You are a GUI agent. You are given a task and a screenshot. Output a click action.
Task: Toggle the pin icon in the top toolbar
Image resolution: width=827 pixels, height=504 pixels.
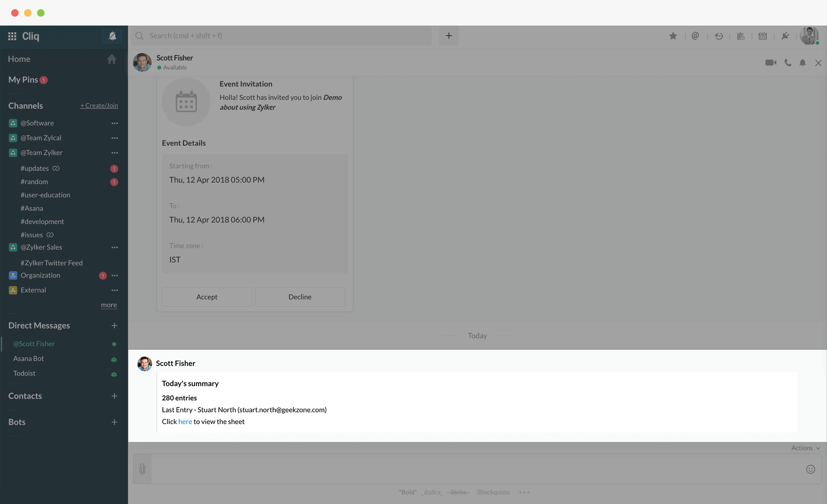pos(785,36)
